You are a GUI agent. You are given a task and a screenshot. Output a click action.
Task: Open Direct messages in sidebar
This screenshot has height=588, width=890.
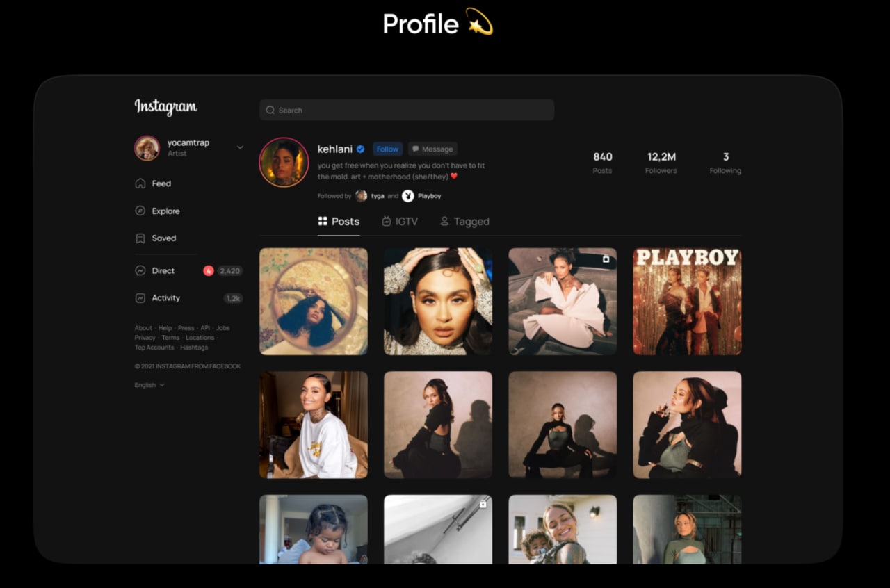coord(163,270)
